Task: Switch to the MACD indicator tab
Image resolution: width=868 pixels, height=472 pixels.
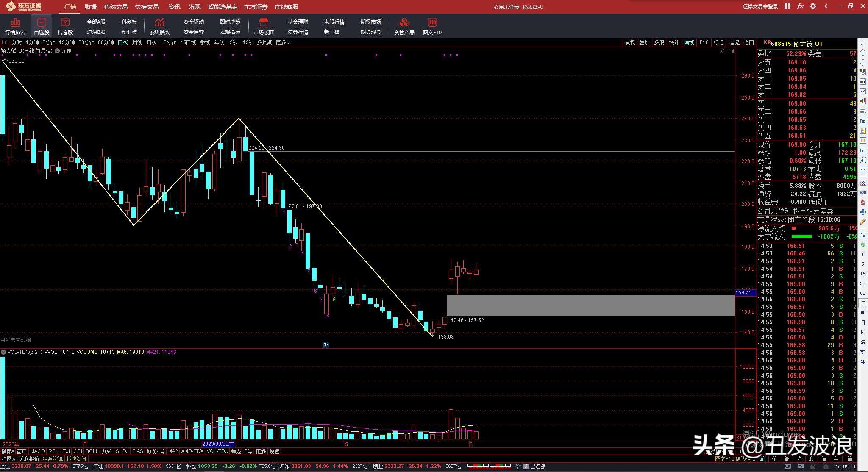Action: pos(37,451)
